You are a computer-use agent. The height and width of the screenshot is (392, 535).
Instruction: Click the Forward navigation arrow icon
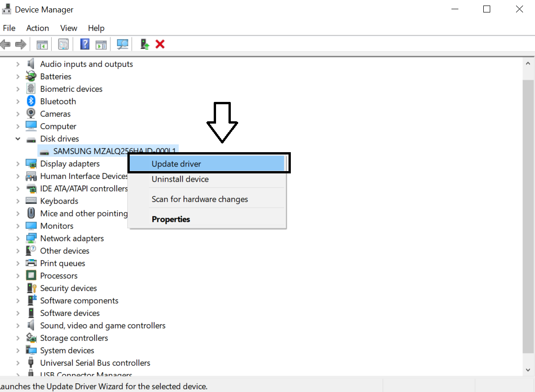[x=20, y=44]
